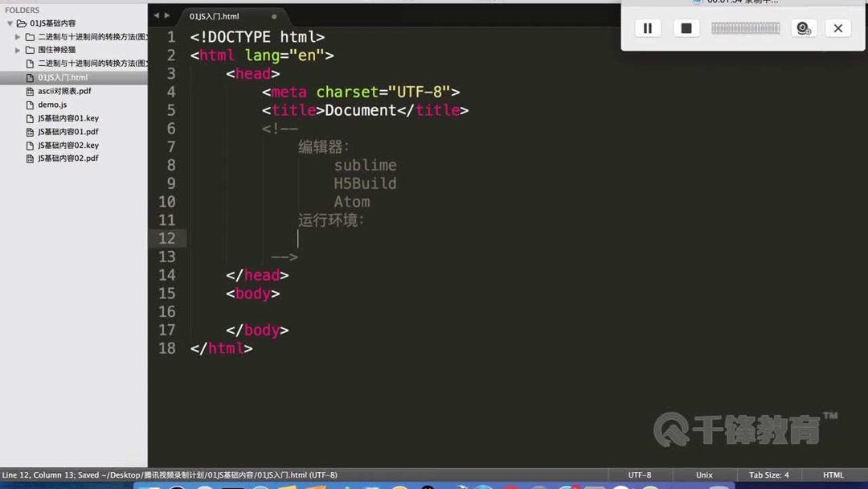
Task: Pause the screen recording
Action: point(648,28)
